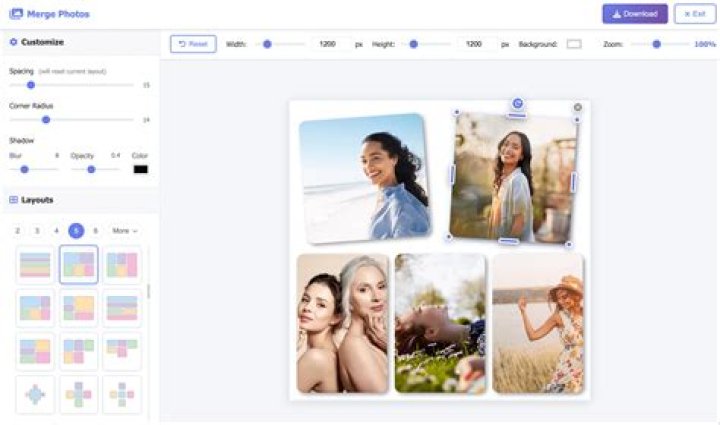720x425 pixels.
Task: Choose the 6-photo layout count
Action: 96,230
